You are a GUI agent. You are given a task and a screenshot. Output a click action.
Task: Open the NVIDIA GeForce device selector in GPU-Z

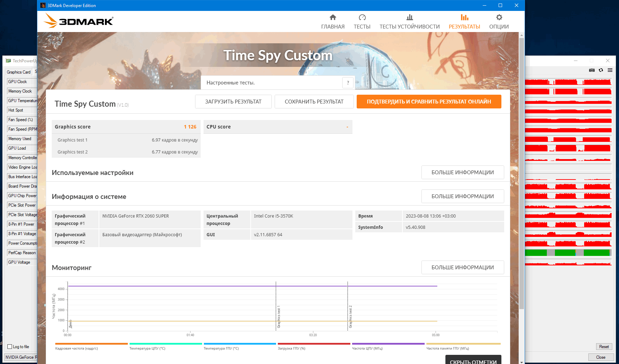21,357
